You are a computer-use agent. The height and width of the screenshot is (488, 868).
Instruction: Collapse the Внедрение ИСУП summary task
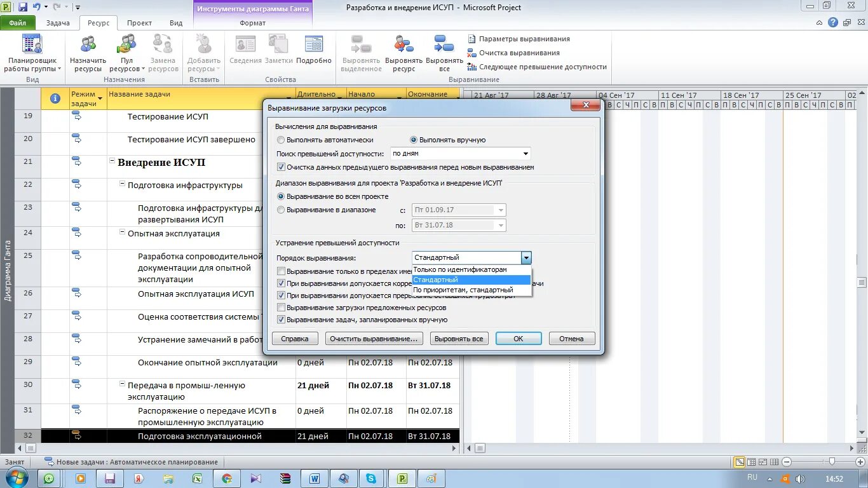click(112, 162)
